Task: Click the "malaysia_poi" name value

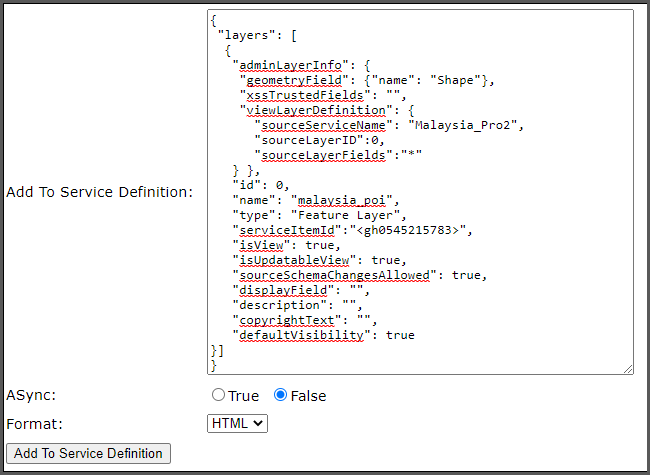Action: pos(342,200)
